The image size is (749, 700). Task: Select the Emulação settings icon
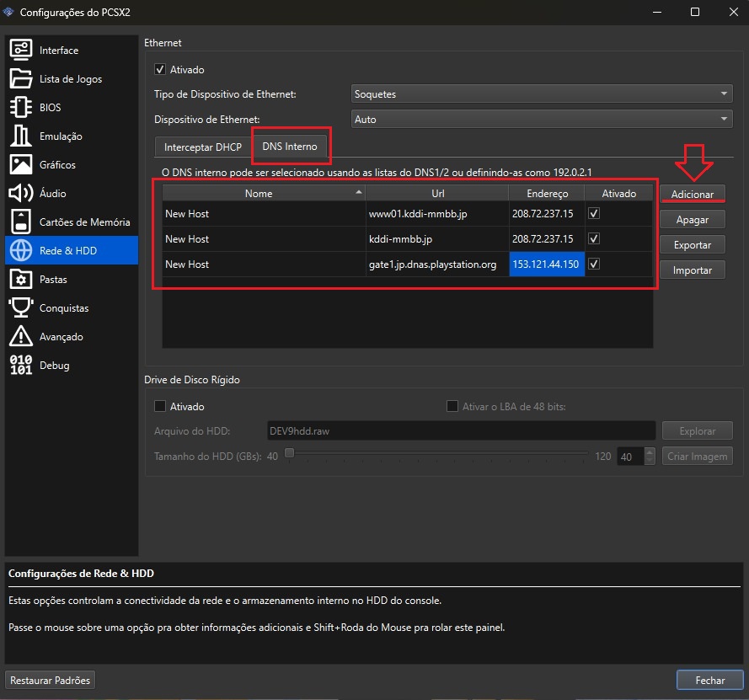pos(21,136)
